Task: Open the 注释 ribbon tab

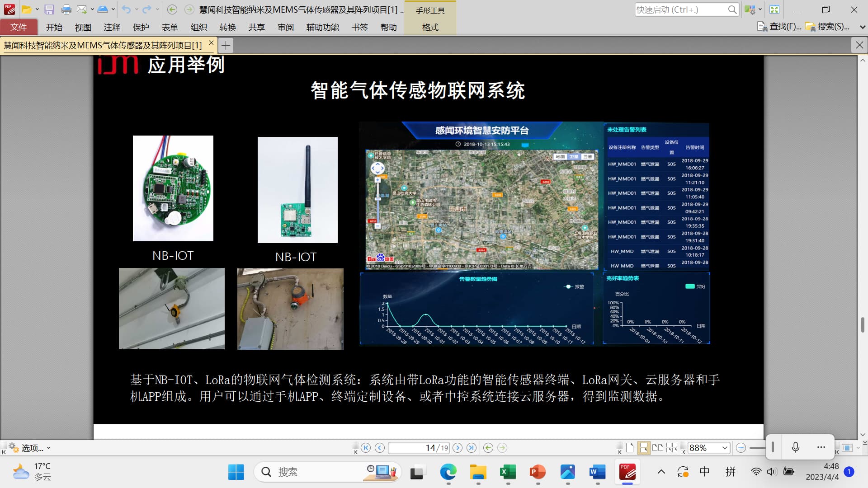Action: 112,28
